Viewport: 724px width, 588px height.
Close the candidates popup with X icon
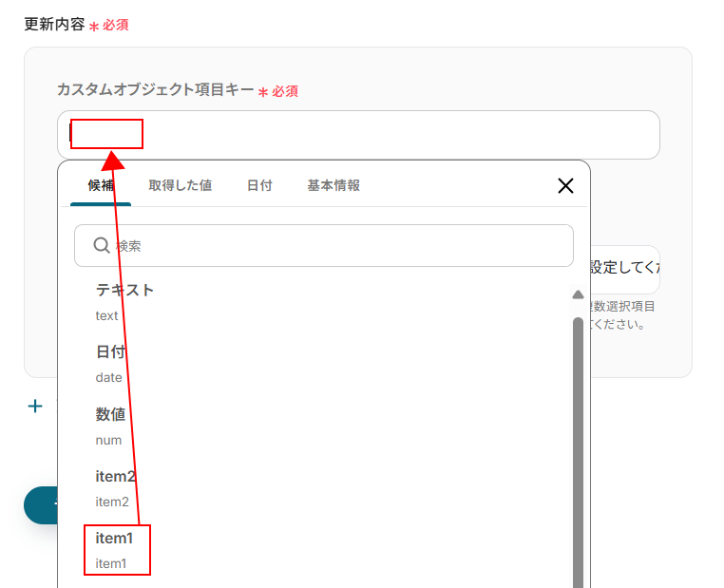click(565, 185)
